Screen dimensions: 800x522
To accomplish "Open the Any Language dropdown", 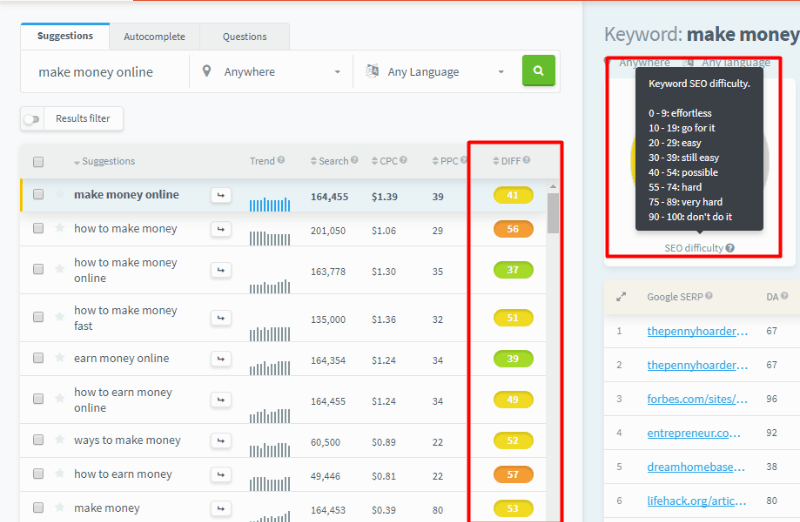I will 435,72.
